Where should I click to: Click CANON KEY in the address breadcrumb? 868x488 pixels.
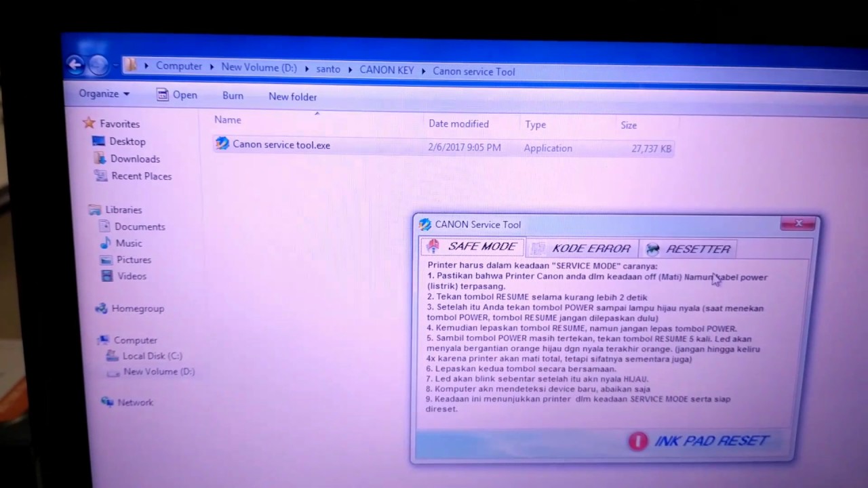387,70
